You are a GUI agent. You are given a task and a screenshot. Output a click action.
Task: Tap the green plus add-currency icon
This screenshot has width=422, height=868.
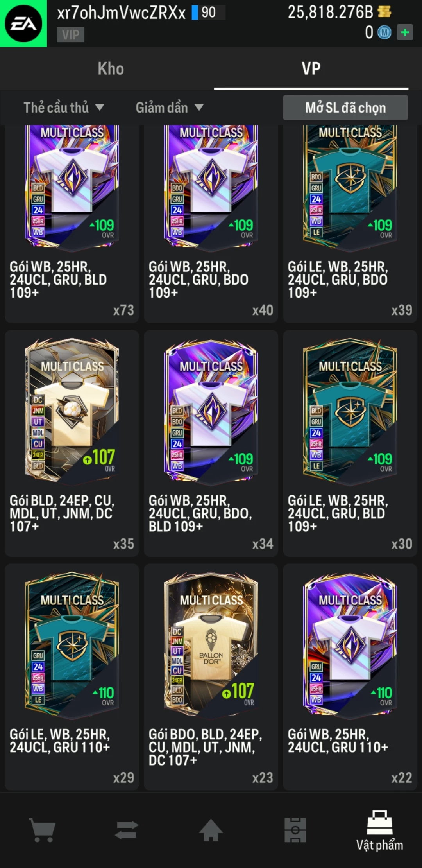point(405,32)
